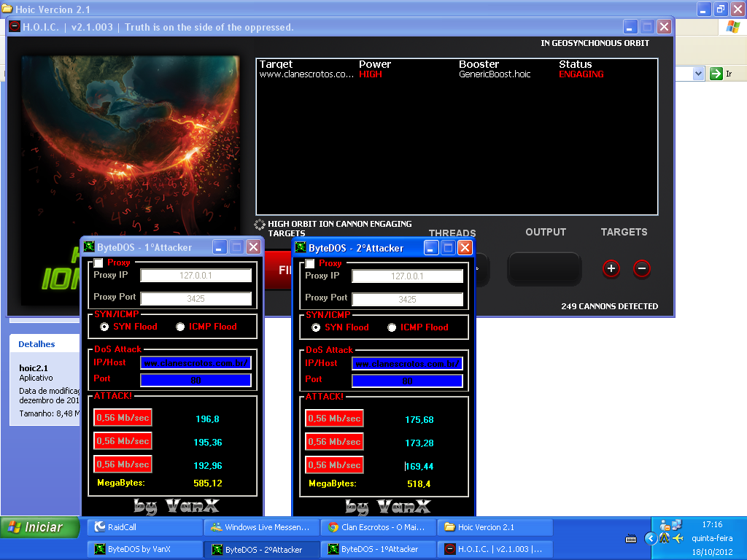The image size is (747, 560).
Task: Open the Explorer address bar dropdown
Action: 698,74
